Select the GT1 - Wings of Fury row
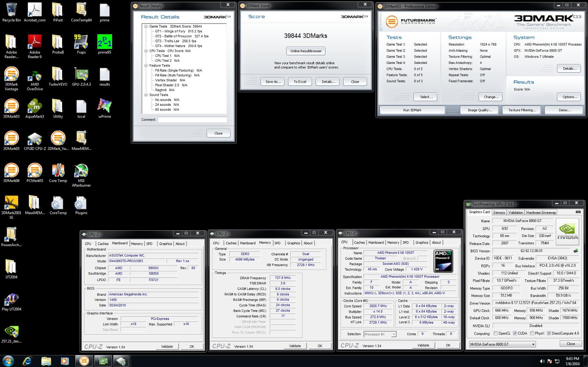Viewport: 588px width, 367px height. click(x=178, y=31)
